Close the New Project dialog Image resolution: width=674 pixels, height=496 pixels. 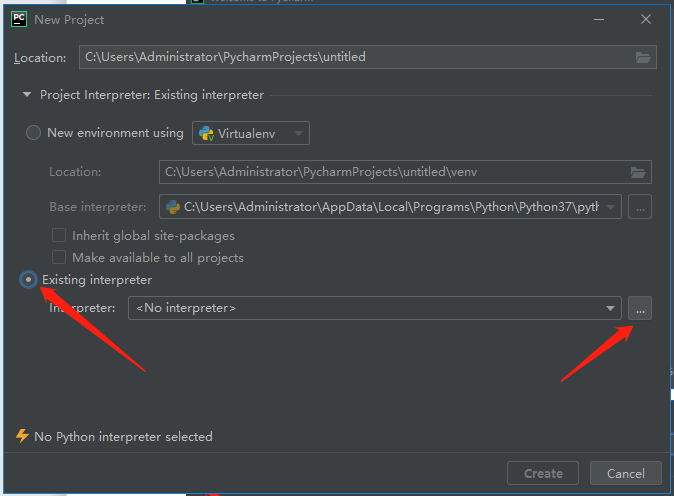[x=646, y=19]
